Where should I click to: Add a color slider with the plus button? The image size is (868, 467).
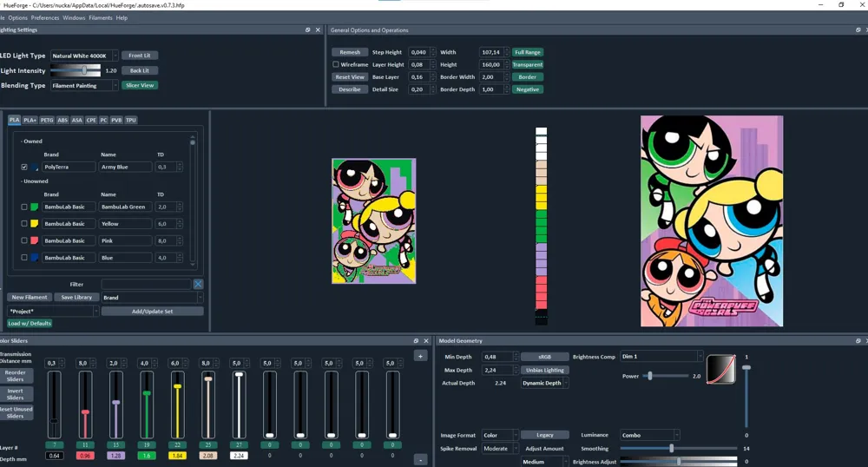pos(420,357)
